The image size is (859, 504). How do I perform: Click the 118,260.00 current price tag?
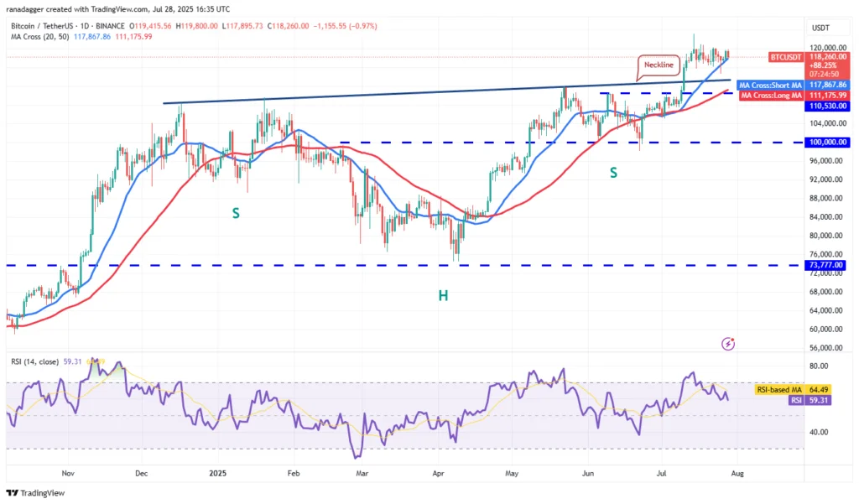[827, 57]
